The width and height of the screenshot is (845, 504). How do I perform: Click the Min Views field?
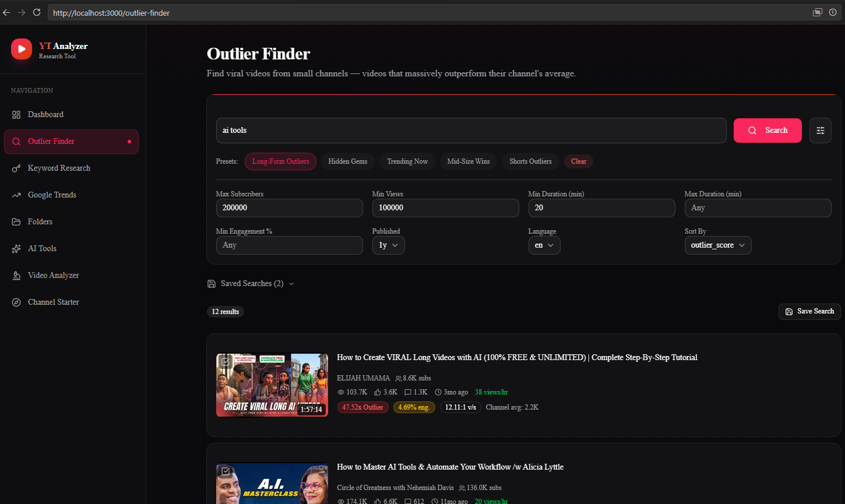(445, 208)
